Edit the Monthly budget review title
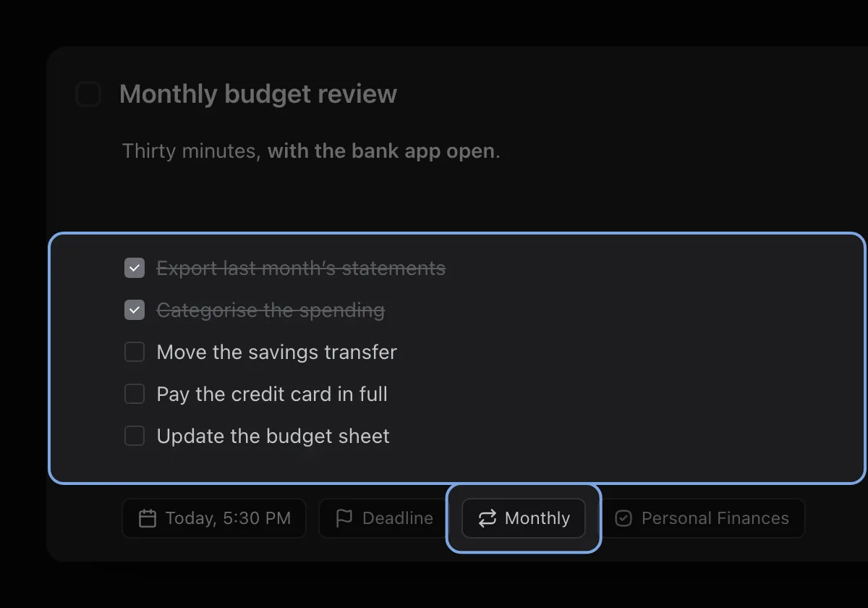Image resolution: width=868 pixels, height=608 pixels. (258, 94)
